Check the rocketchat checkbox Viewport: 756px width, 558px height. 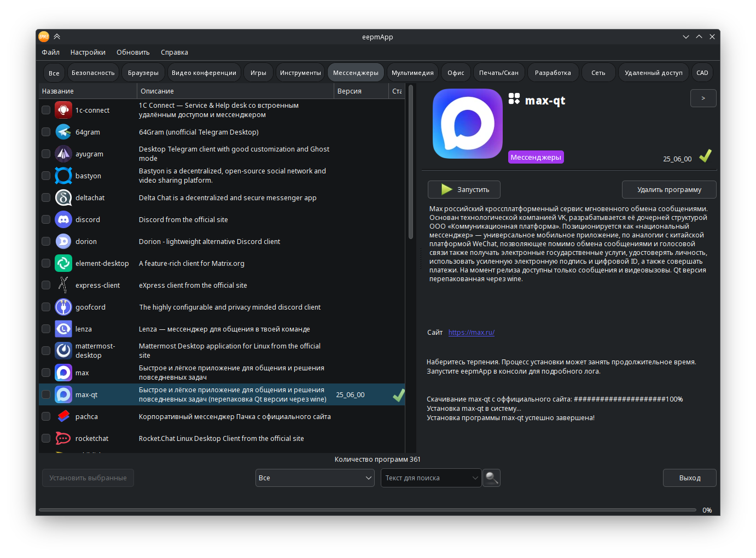46,438
